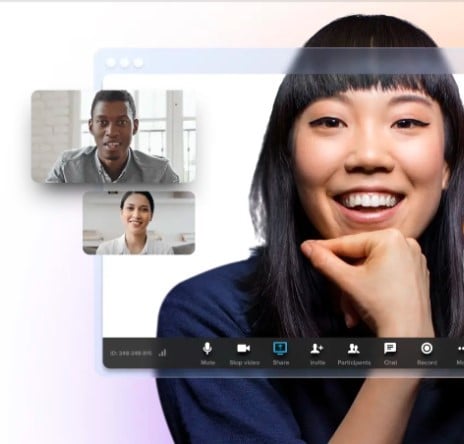Image resolution: width=464 pixels, height=444 pixels.
Task: Check the signal strength bars indicator
Action: [162, 353]
